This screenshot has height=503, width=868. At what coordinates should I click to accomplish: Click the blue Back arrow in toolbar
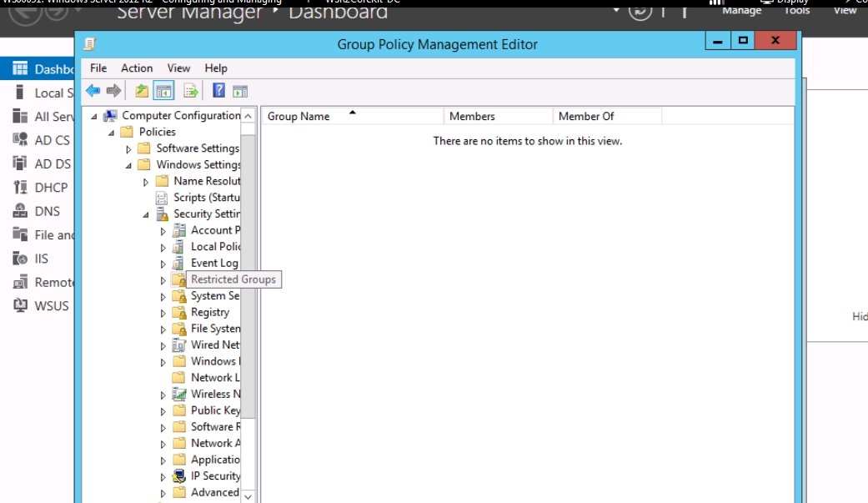[x=93, y=91]
